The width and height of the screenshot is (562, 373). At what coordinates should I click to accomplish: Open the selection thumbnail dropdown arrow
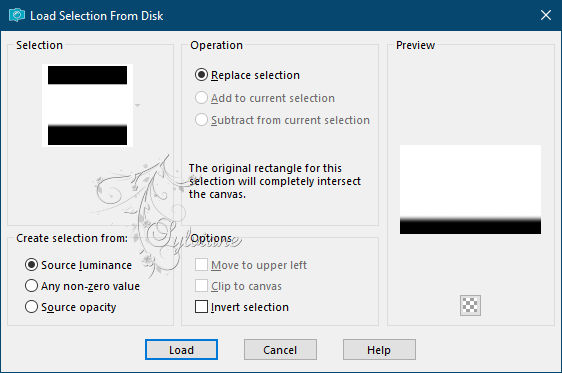[137, 105]
